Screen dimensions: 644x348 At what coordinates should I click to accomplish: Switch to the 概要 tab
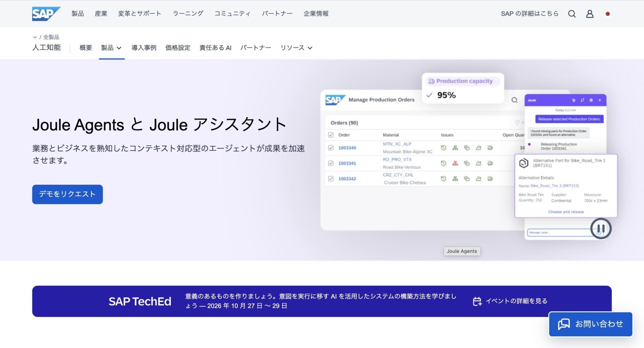[86, 48]
